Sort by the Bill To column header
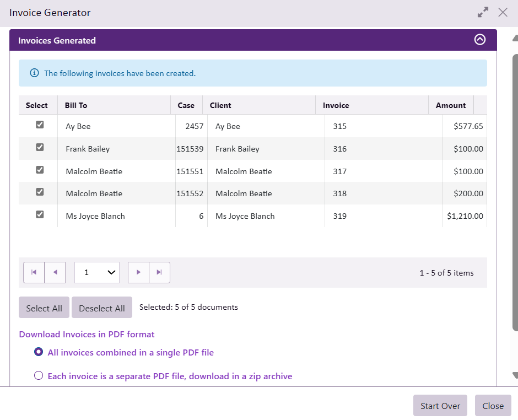The width and height of the screenshot is (518, 420). pyautogui.click(x=76, y=105)
